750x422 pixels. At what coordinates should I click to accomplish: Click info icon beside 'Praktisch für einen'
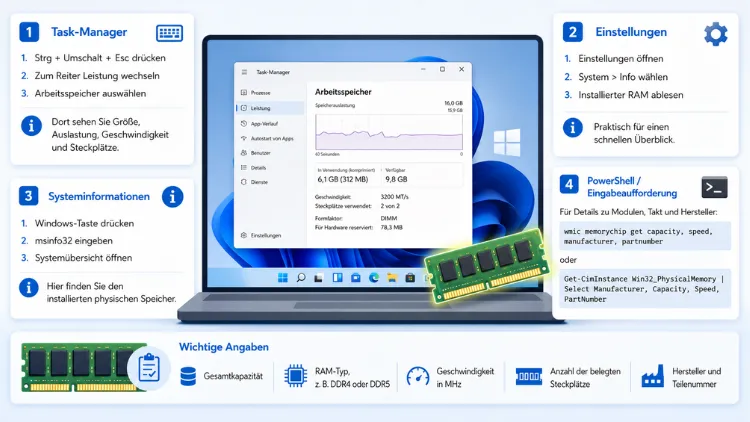573,128
